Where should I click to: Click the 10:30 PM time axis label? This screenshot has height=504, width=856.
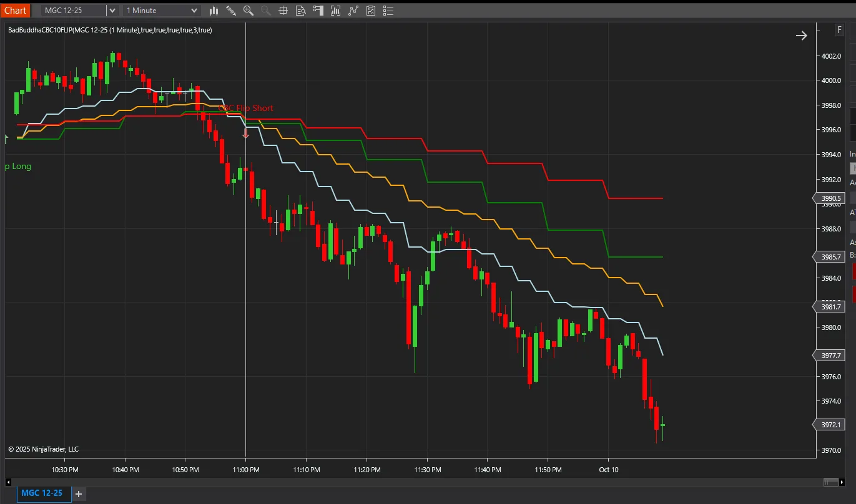point(65,470)
